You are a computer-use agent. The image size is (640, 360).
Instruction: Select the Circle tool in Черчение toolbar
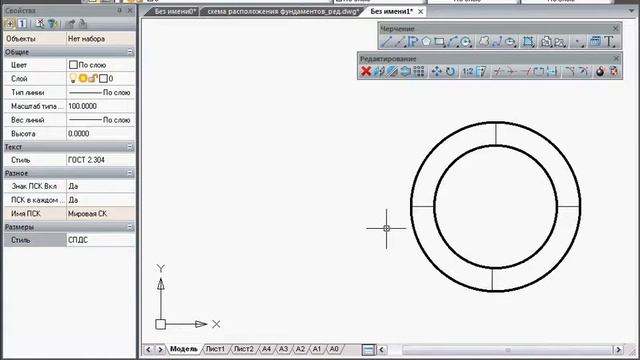(x=466, y=42)
